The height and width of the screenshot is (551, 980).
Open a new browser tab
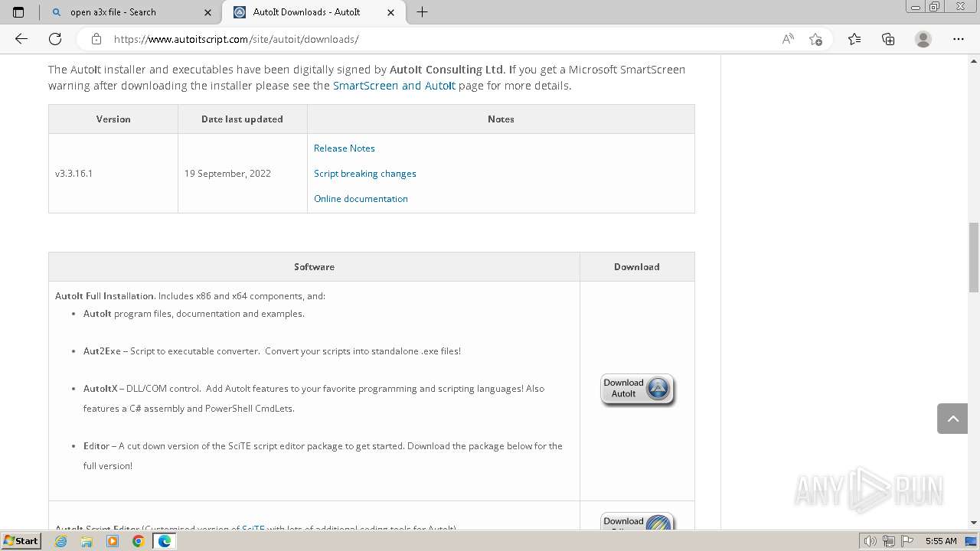pos(422,12)
